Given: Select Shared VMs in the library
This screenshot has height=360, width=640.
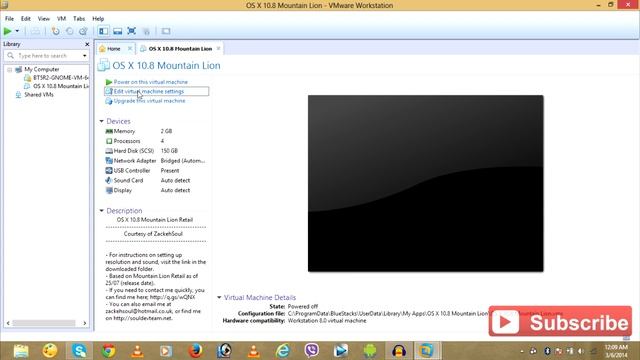Looking at the screenshot, I should [38, 95].
